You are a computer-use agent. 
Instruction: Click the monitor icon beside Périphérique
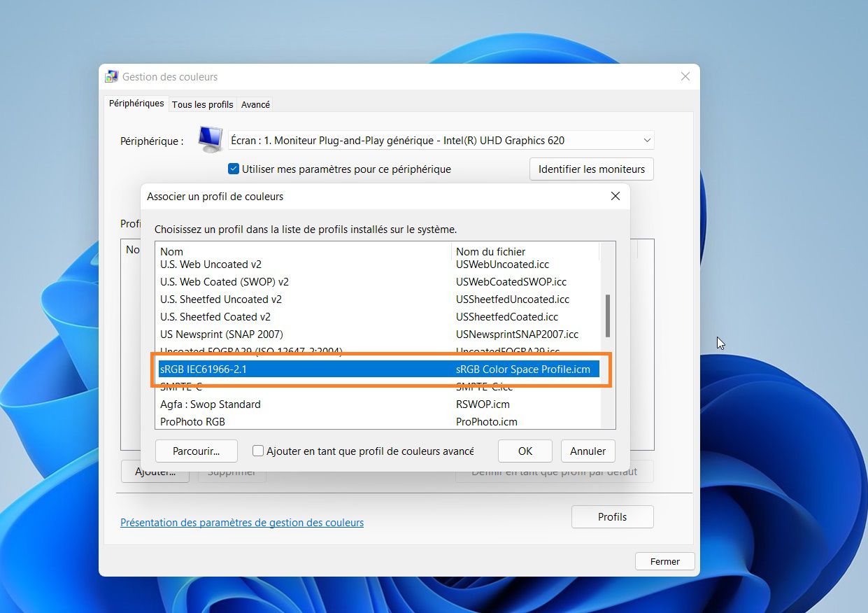tap(210, 140)
